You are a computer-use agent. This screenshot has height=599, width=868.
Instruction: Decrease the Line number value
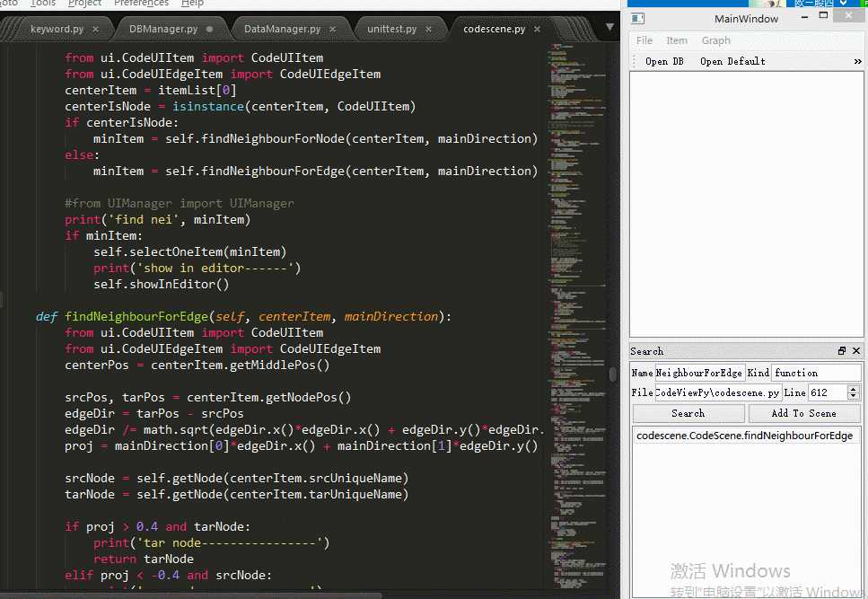pos(854,396)
